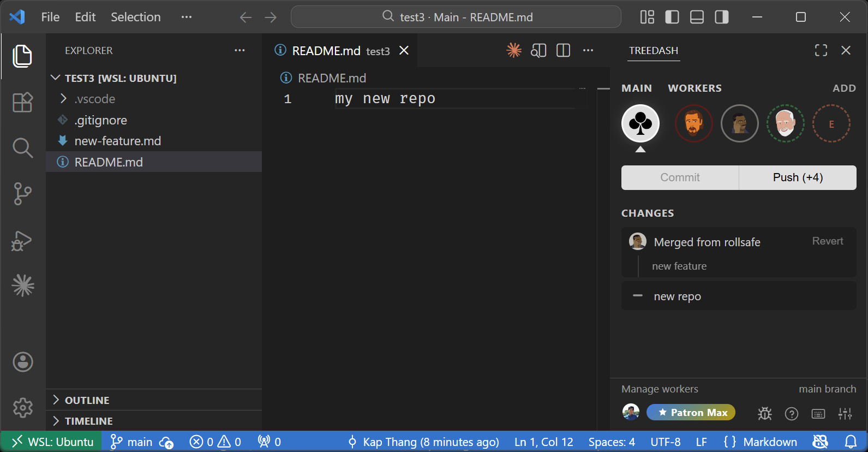Collapse the new repo change entry
This screenshot has height=452, width=868.
coord(637,296)
